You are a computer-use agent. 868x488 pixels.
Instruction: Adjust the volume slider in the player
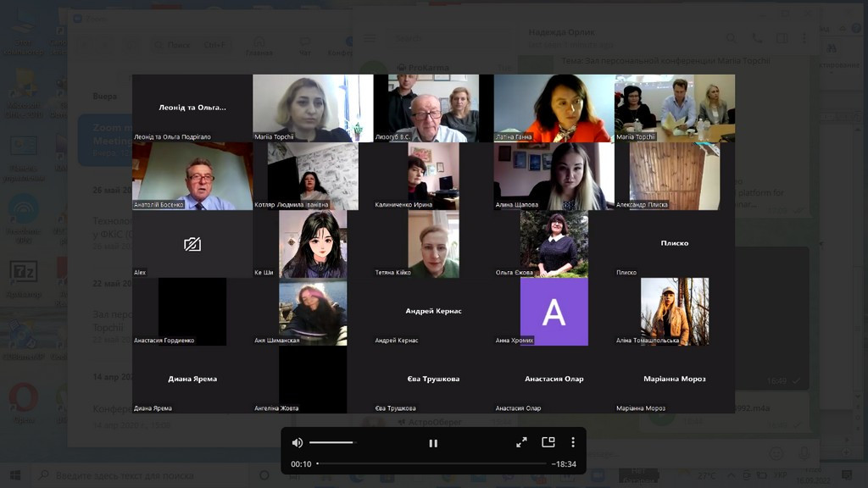click(x=331, y=442)
